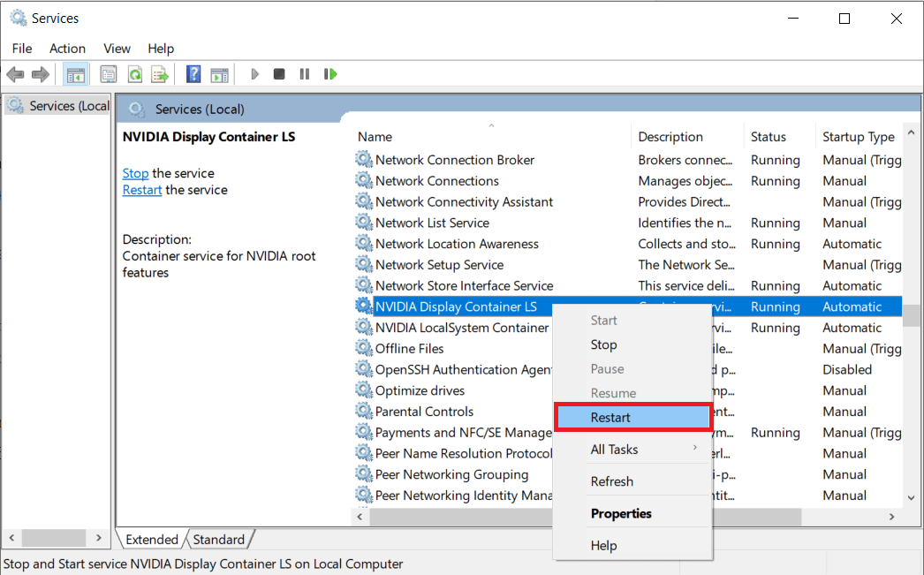924x575 pixels.
Task: Click 'Brokers connec...' description cell
Action: point(685,160)
